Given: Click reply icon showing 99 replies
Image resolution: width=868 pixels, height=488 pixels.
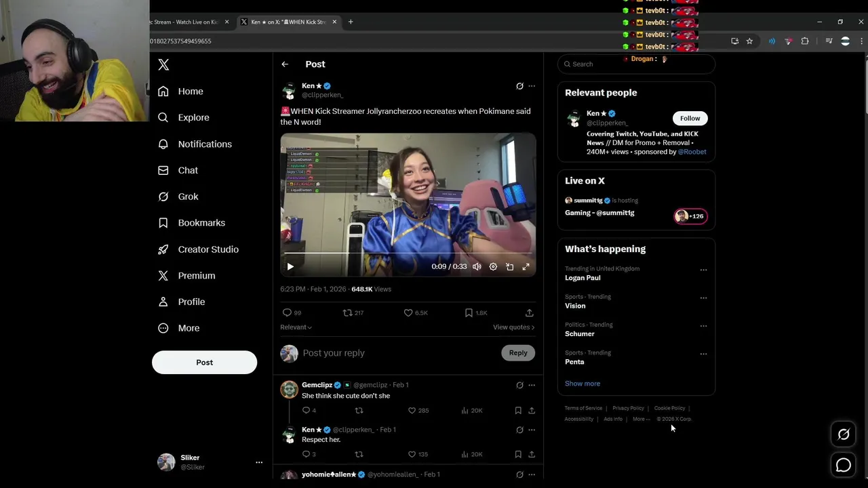Looking at the screenshot, I should coord(292,312).
